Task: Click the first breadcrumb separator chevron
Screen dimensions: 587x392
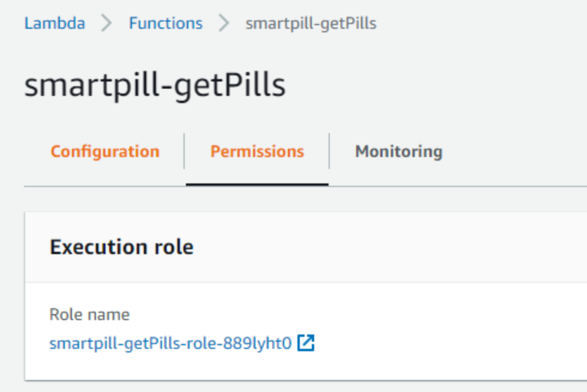Action: 105,23
